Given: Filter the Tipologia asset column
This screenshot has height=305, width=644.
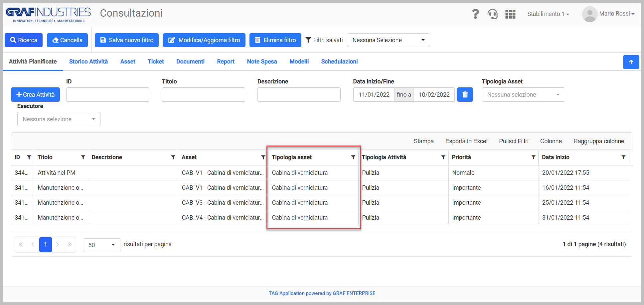Looking at the screenshot, I should click(353, 157).
